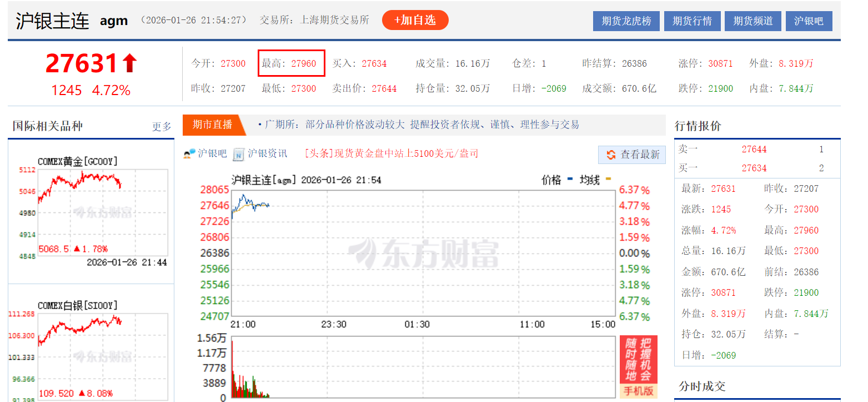Image resolution: width=868 pixels, height=402 pixels.
Task: Open the 手机版 mobile promo banner
Action: [x=638, y=366]
